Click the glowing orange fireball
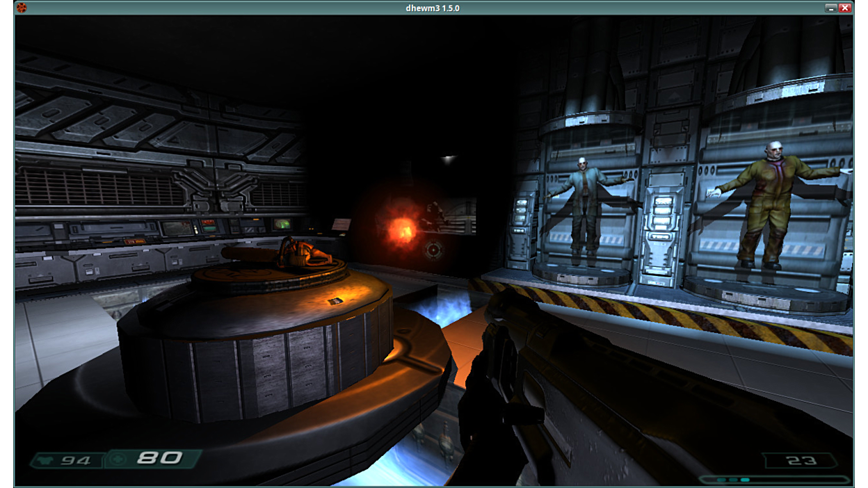The image size is (868, 488). pyautogui.click(x=401, y=229)
